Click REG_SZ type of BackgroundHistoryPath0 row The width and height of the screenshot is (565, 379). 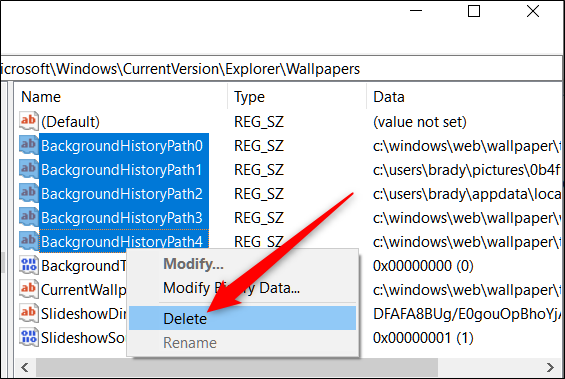259,146
